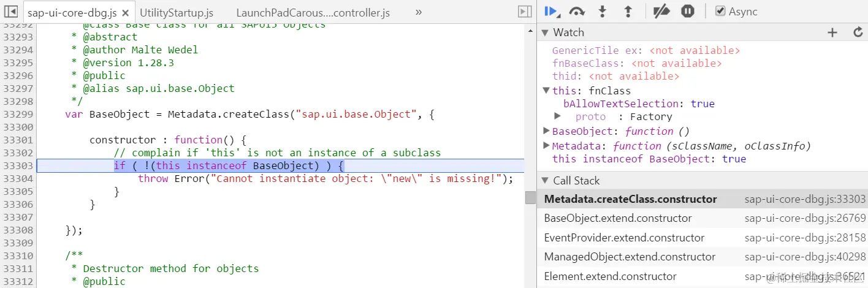
Task: Open sap-ui-core-dbg.js:26769 source link
Action: pyautogui.click(x=805, y=218)
